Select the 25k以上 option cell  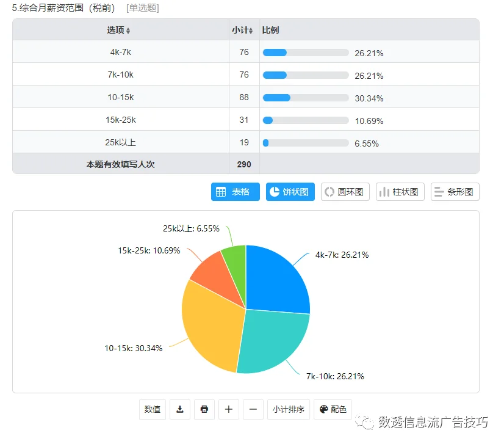pos(121,142)
